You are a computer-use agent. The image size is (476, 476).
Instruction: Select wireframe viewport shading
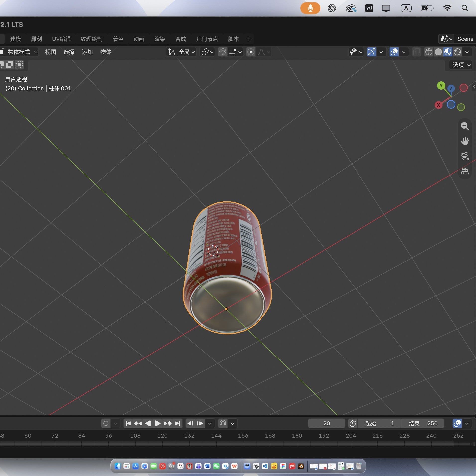429,52
